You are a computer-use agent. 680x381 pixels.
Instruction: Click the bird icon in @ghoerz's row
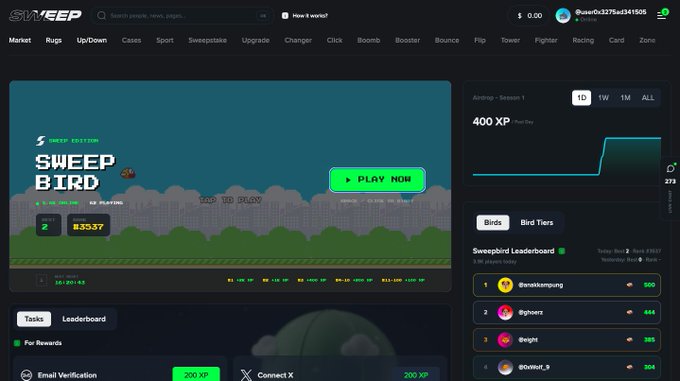point(630,312)
